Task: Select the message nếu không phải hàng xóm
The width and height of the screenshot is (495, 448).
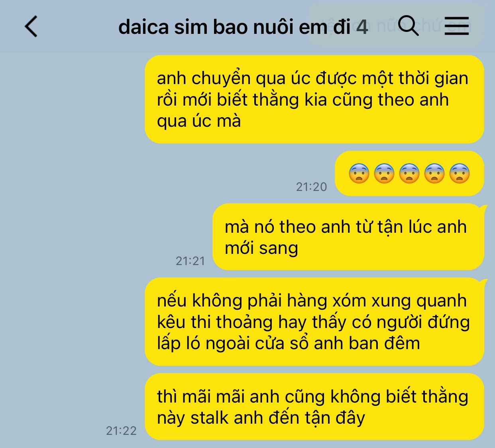Action: tap(315, 322)
